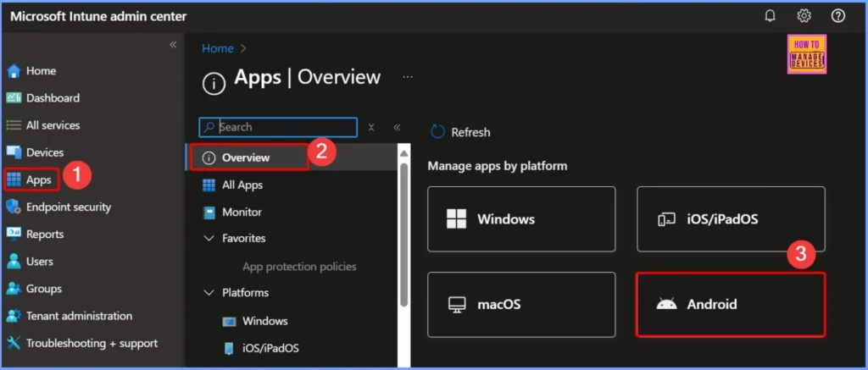Click the menu scrollbar up arrow

[x=404, y=153]
